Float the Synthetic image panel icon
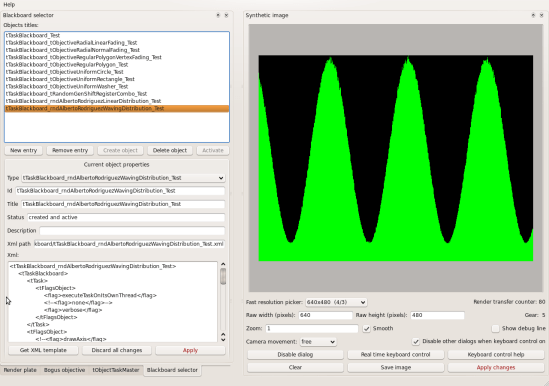The image size is (549, 386). [x=533, y=15]
